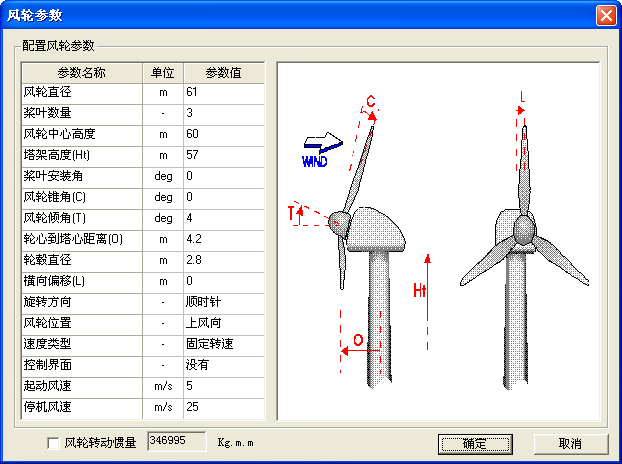This screenshot has height=464, width=622.
Task: Enable the 风轮转动惯量 checkbox
Action: [x=53, y=443]
